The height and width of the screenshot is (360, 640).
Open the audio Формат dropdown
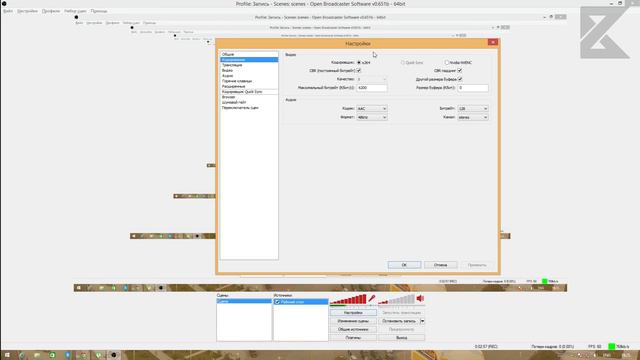coord(372,117)
